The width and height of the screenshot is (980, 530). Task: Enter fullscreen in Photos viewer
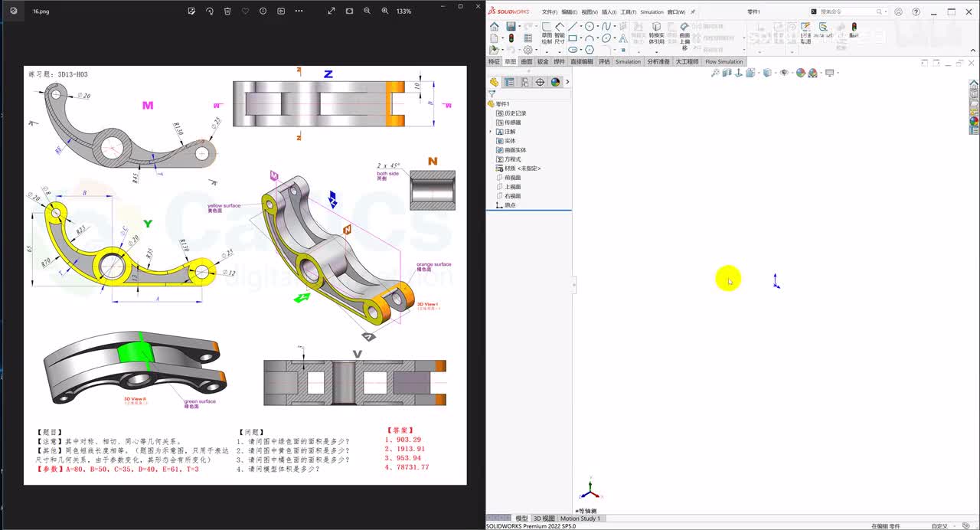click(x=332, y=11)
